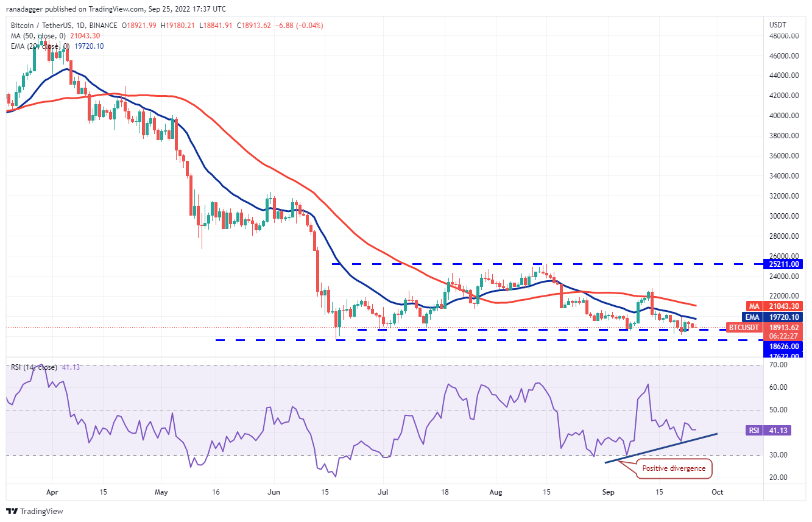The width and height of the screenshot is (812, 522).
Task: Select the Positive divergence callout label
Action: (x=673, y=468)
